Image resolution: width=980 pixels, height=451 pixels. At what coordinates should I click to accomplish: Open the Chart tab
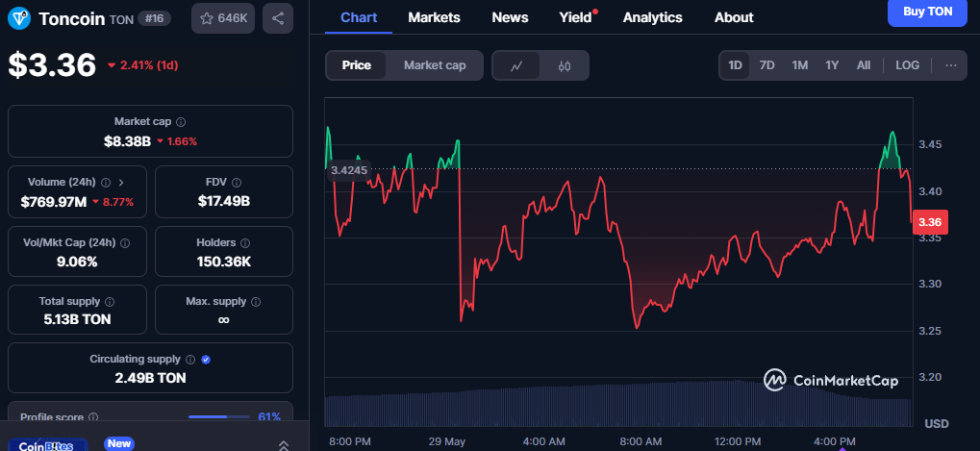tap(359, 17)
